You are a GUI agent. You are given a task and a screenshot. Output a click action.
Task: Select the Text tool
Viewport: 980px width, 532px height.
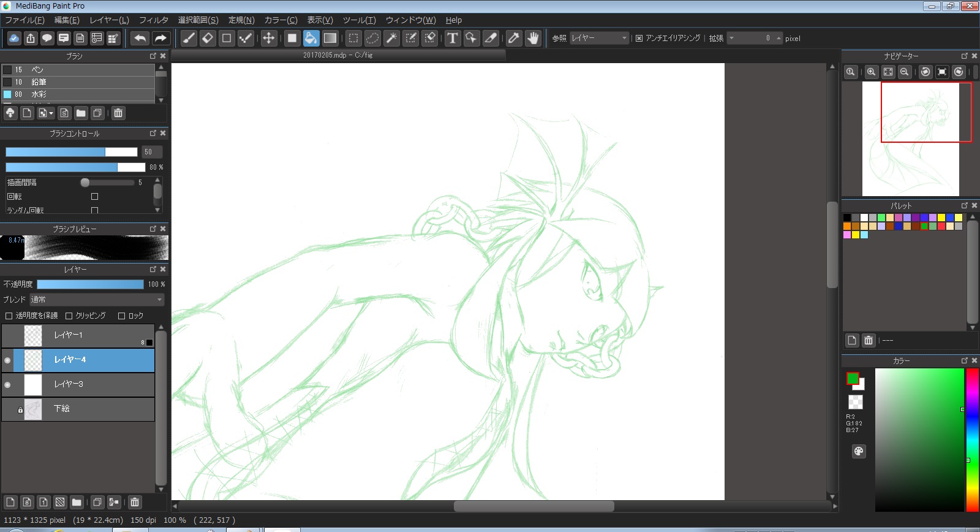[452, 38]
